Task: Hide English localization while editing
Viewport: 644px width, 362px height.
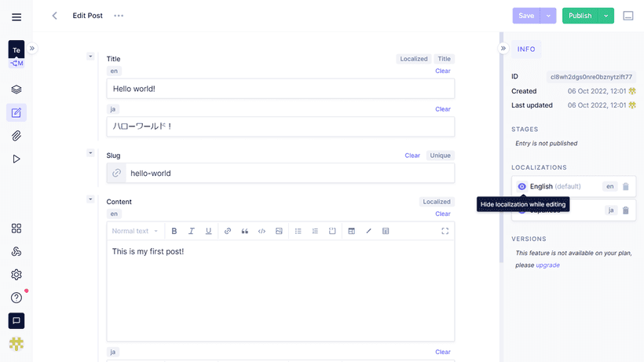Action: [x=521, y=186]
